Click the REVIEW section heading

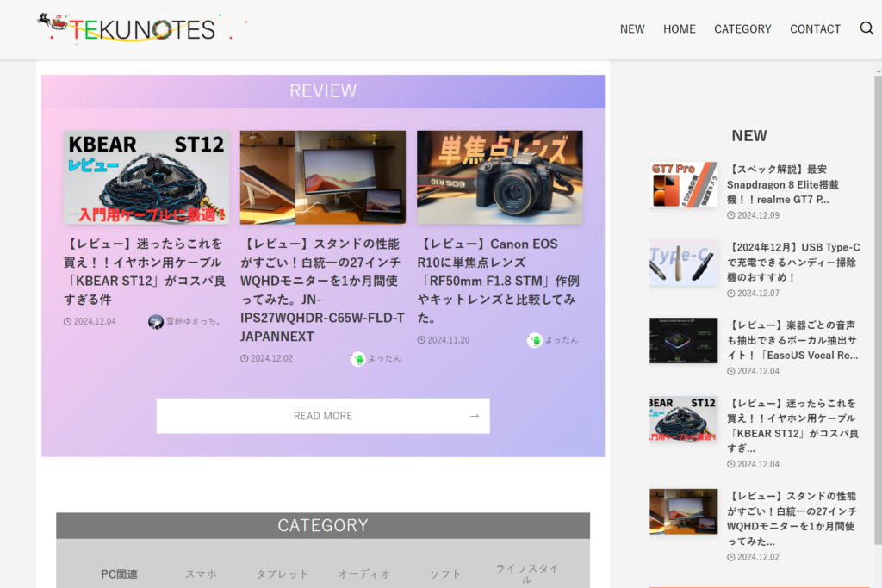tap(323, 91)
